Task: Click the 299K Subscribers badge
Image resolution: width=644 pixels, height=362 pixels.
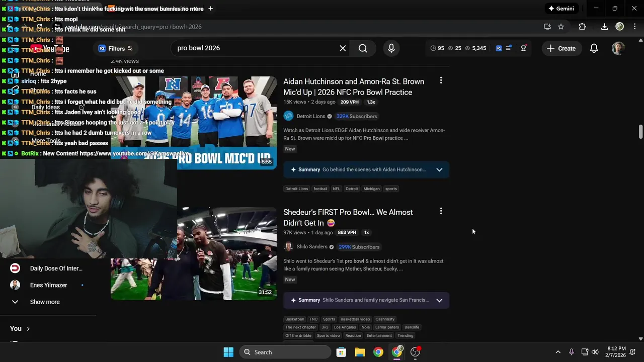Action: 359,247
